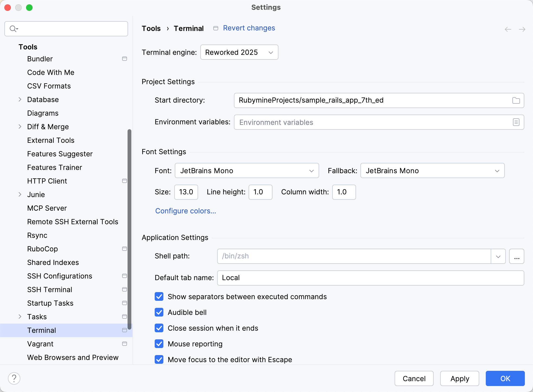The width and height of the screenshot is (533, 392).
Task: Browse shell path via ellipsis button
Action: tap(516, 256)
